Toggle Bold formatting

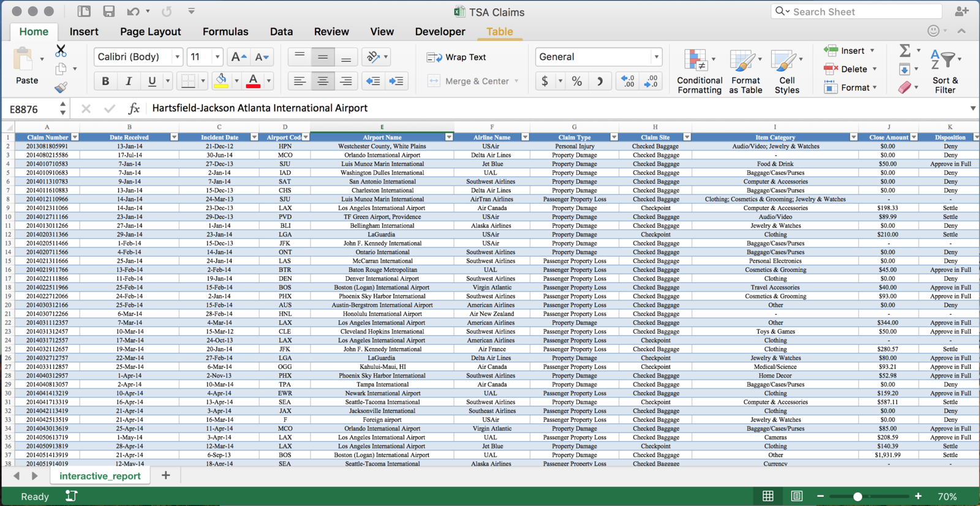pyautogui.click(x=105, y=81)
